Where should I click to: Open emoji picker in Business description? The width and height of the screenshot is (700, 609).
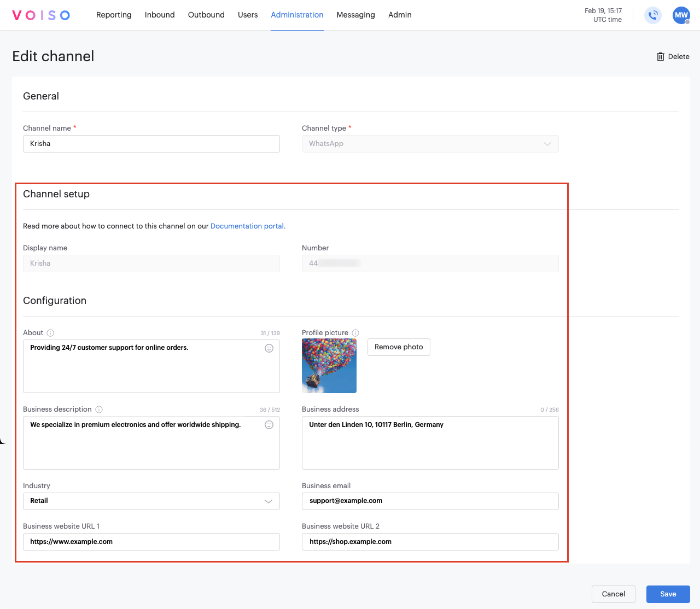click(269, 425)
